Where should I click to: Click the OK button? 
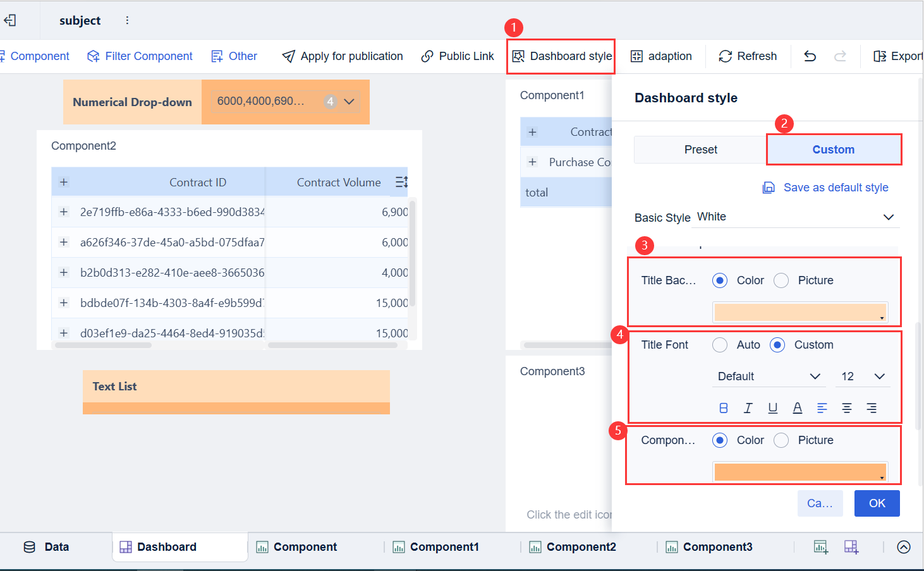[x=877, y=503]
